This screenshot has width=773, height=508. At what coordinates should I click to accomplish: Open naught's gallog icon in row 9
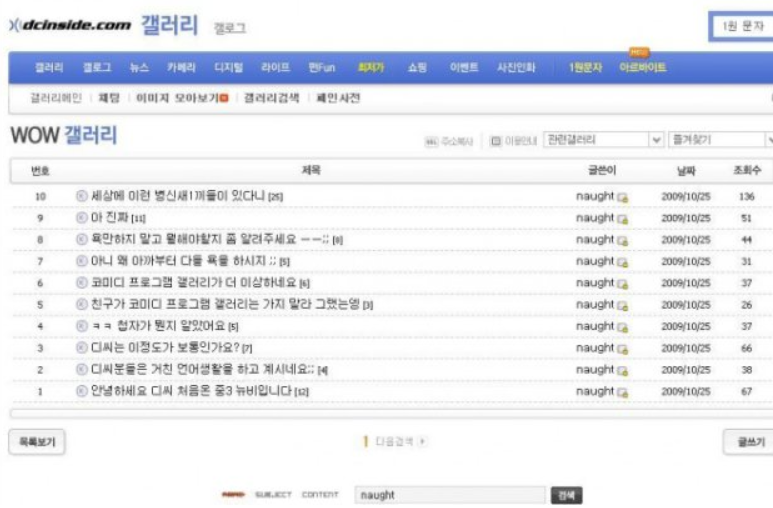tap(623, 219)
